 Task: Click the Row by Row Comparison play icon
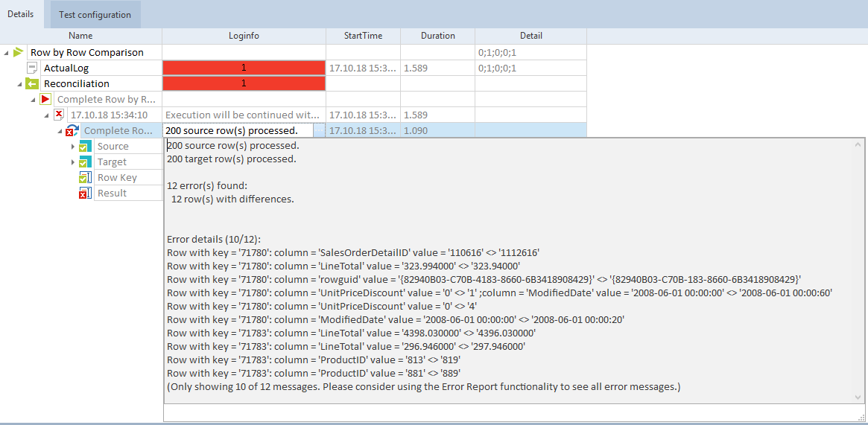coord(19,52)
